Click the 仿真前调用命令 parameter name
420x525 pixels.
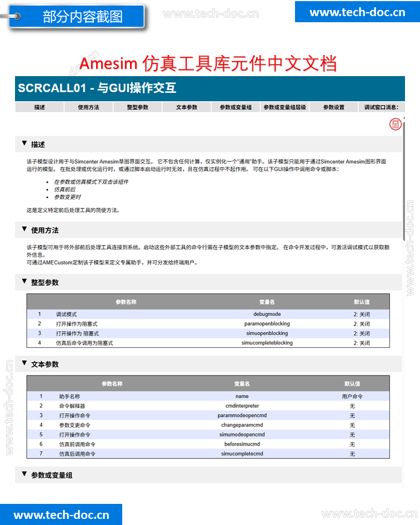point(77,444)
